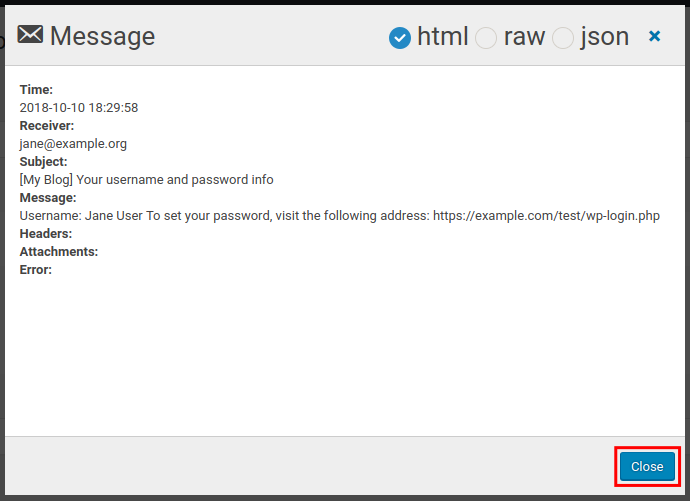Viewport: 690px width, 501px height.
Task: Click the html option label
Action: click(x=443, y=36)
